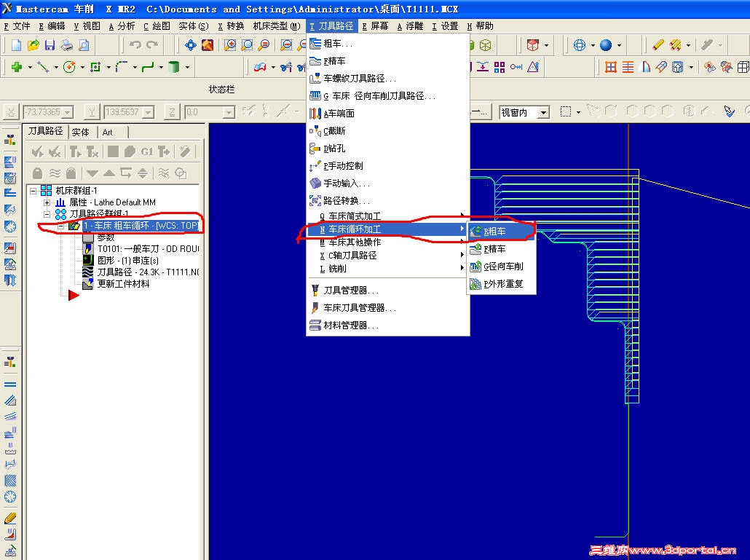This screenshot has width=750, height=560.
Task: Click the red grid layout icon
Action: (x=611, y=68)
